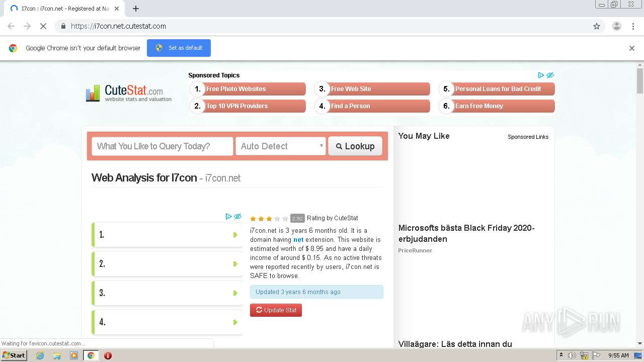644x362 pixels.
Task: Open the Villaägare sponsored article
Action: 455,344
